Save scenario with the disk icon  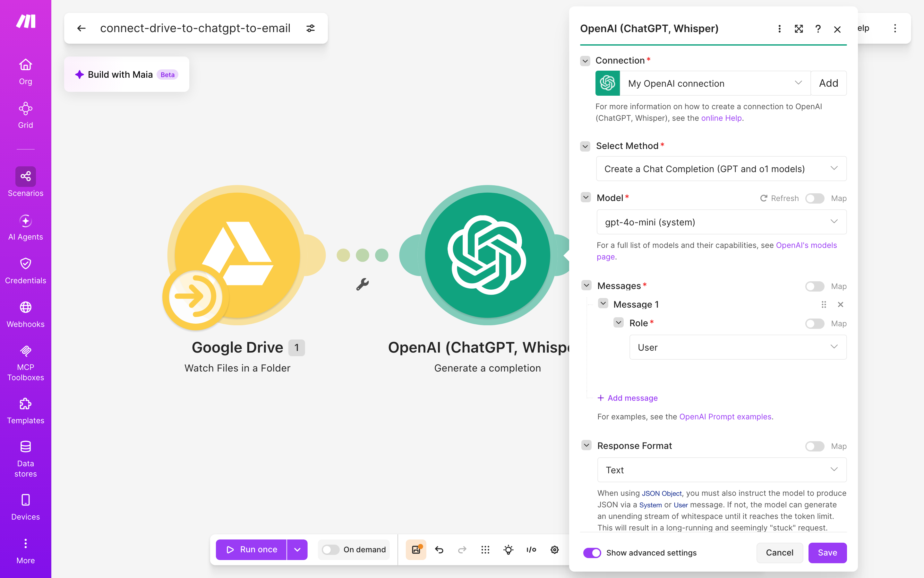[416, 550]
